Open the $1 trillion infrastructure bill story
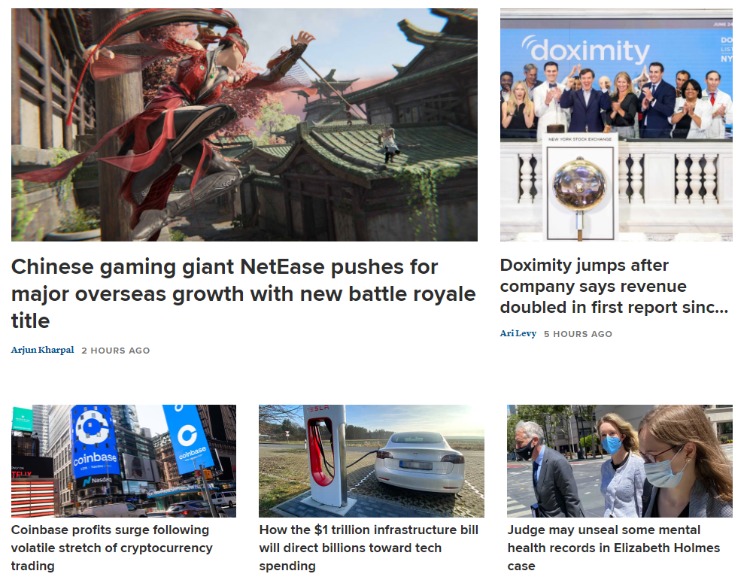This screenshot has width=750, height=580. pos(369,547)
